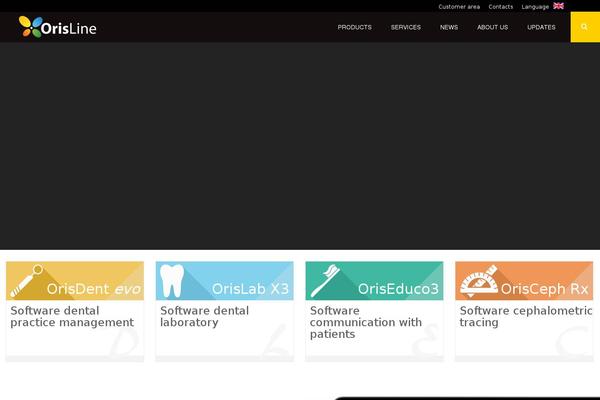The height and width of the screenshot is (400, 600).
Task: Click the UK flag language icon
Action: (558, 6)
